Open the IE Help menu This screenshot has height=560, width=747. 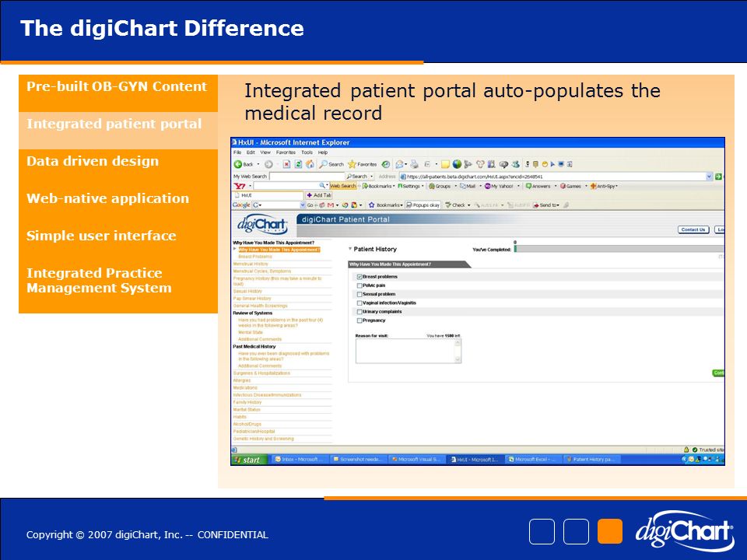(x=323, y=153)
